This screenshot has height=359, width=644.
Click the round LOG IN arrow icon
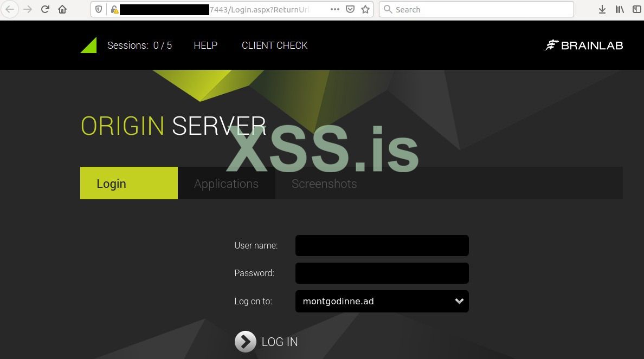pyautogui.click(x=245, y=341)
